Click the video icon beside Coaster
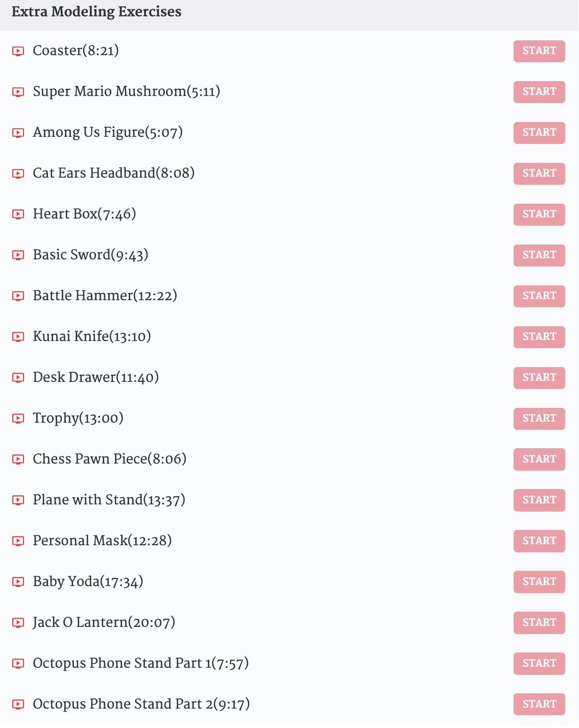The image size is (579, 728). 18,51
